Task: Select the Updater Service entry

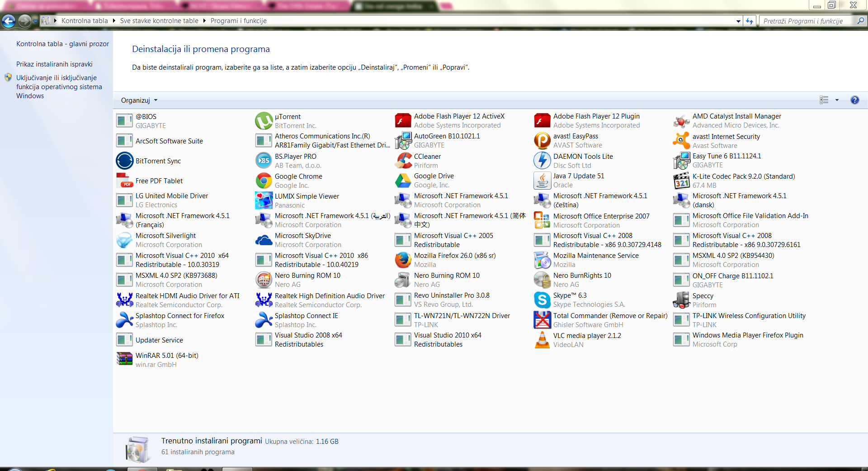Action: tap(184, 340)
